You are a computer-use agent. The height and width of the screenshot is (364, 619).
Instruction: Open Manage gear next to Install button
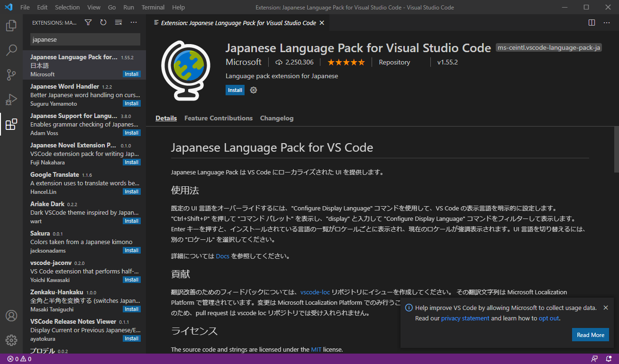pyautogui.click(x=254, y=90)
